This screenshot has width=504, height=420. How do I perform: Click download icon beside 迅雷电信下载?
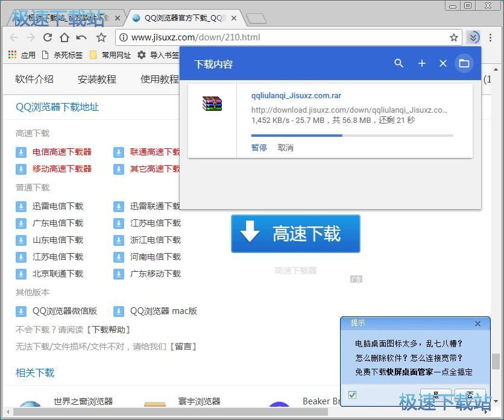coord(21,206)
